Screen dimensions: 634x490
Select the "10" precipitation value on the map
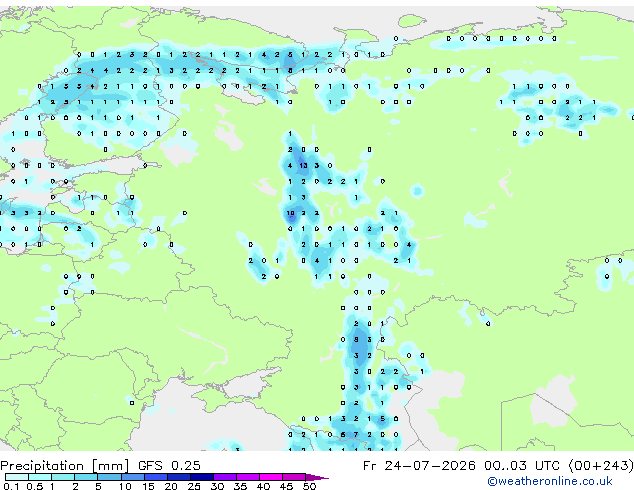(290, 213)
